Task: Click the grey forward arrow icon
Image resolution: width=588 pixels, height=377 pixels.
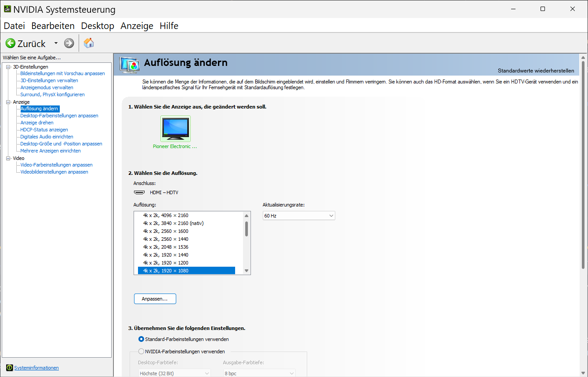Action: coord(69,43)
